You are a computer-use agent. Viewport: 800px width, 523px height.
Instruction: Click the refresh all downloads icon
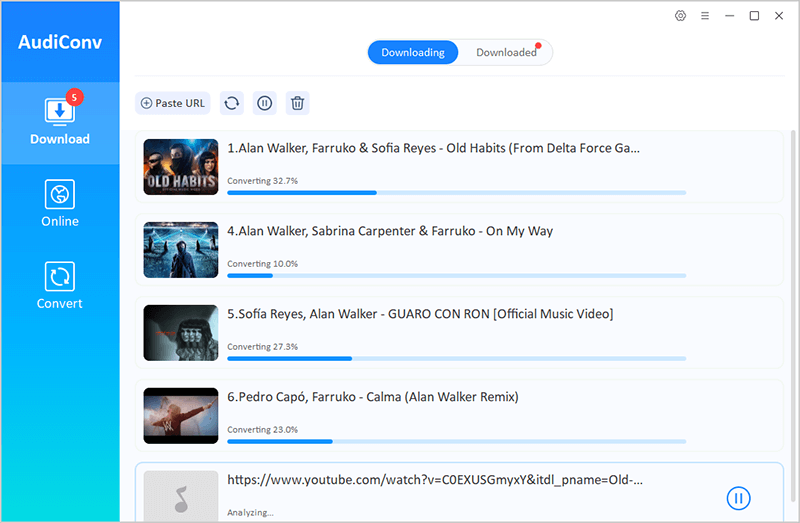pyautogui.click(x=232, y=103)
